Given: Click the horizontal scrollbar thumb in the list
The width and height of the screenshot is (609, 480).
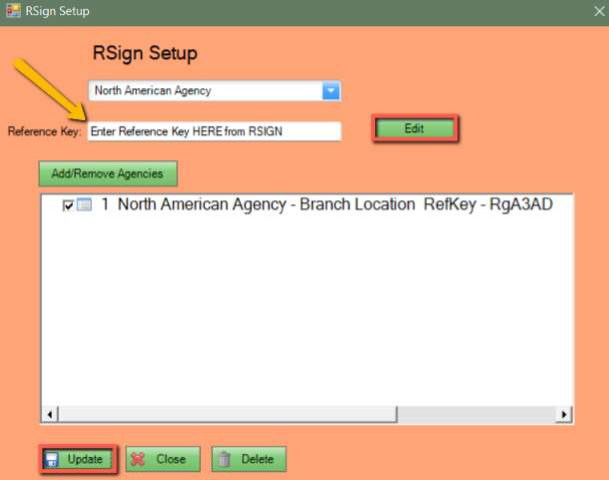Looking at the screenshot, I should 228,414.
